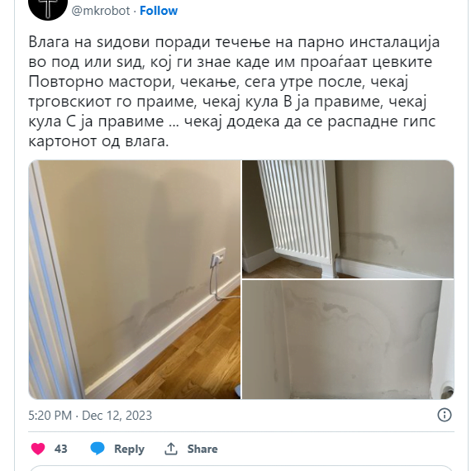Click the heart like icon
This screenshot has width=476, height=471.
(x=38, y=449)
